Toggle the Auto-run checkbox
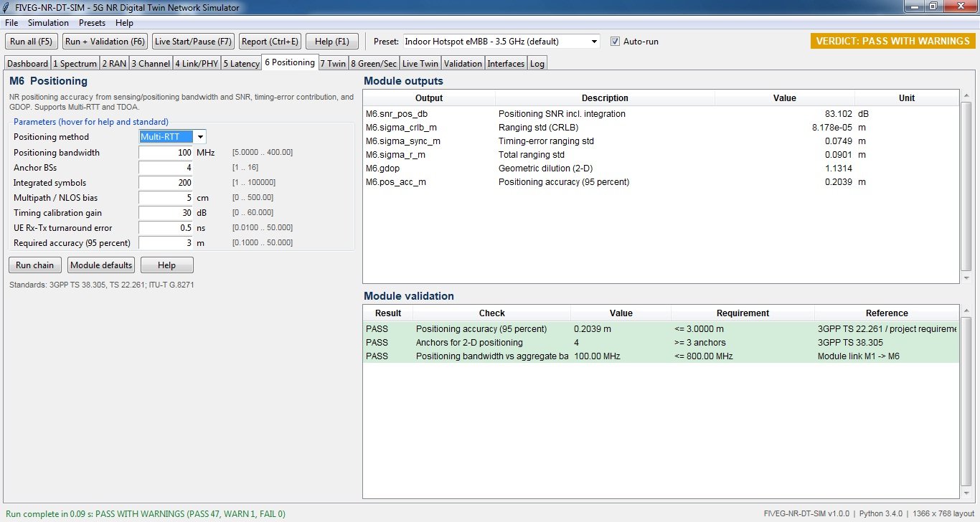Viewport: 980px width, 522px height. pos(615,42)
